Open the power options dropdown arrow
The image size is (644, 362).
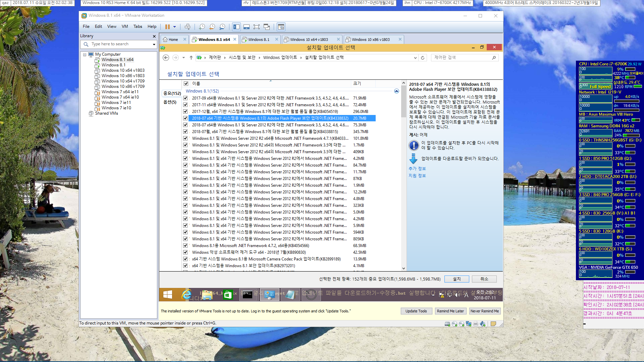point(174,27)
